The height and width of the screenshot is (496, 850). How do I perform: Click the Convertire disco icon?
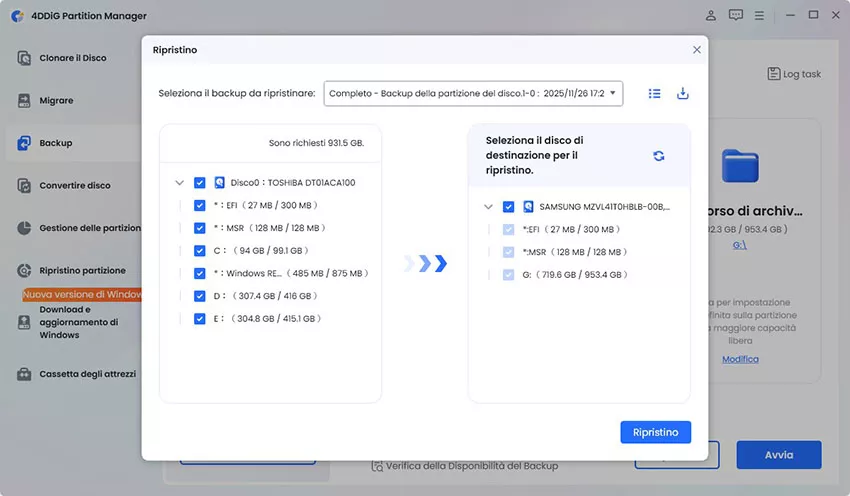pos(24,185)
